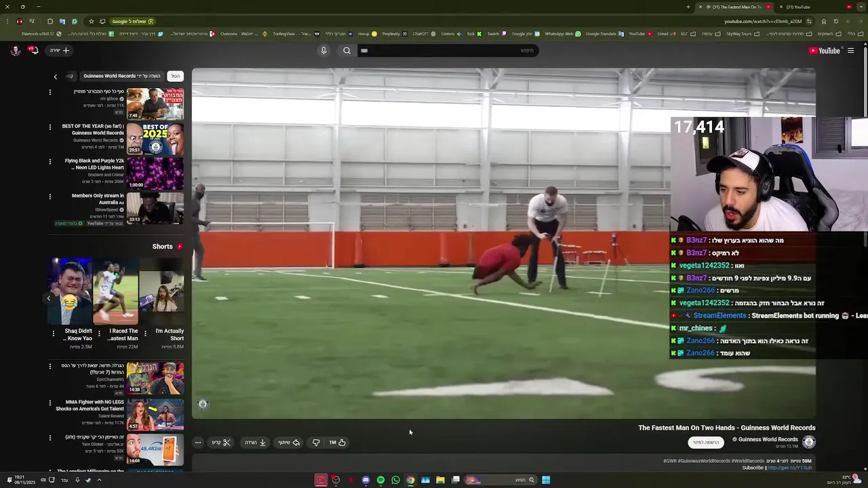Open 'BEST OF THE YEAR' 2025 thumbnail
The width and height of the screenshot is (868, 488).
click(x=155, y=138)
